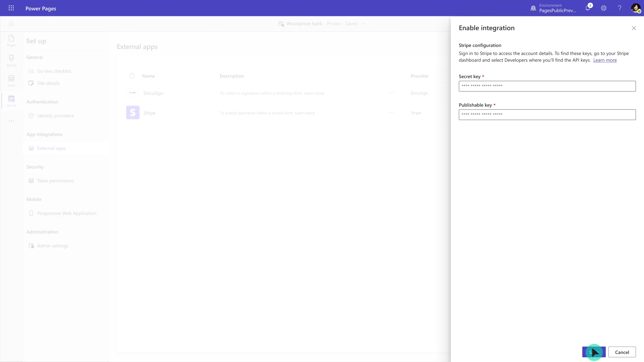Open the app launcher waffle menu
644x362 pixels.
pos(11,8)
